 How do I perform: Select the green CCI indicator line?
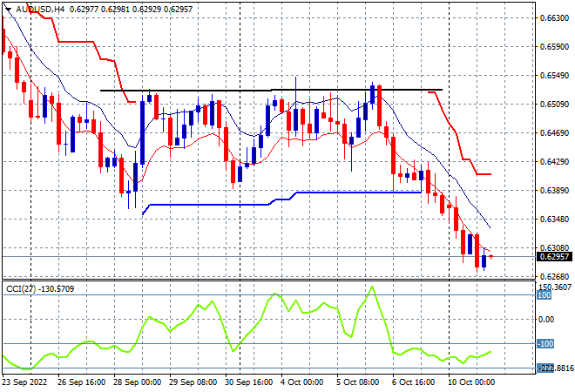click(247, 328)
